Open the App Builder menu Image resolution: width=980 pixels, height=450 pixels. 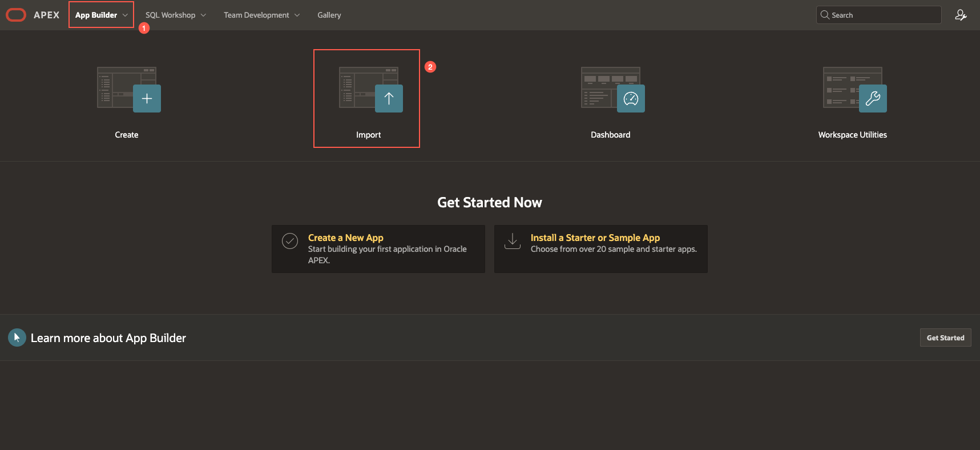(101, 15)
